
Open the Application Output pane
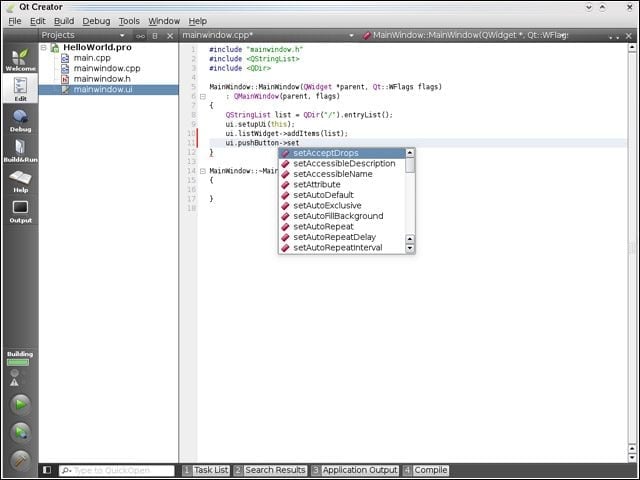tap(355, 470)
